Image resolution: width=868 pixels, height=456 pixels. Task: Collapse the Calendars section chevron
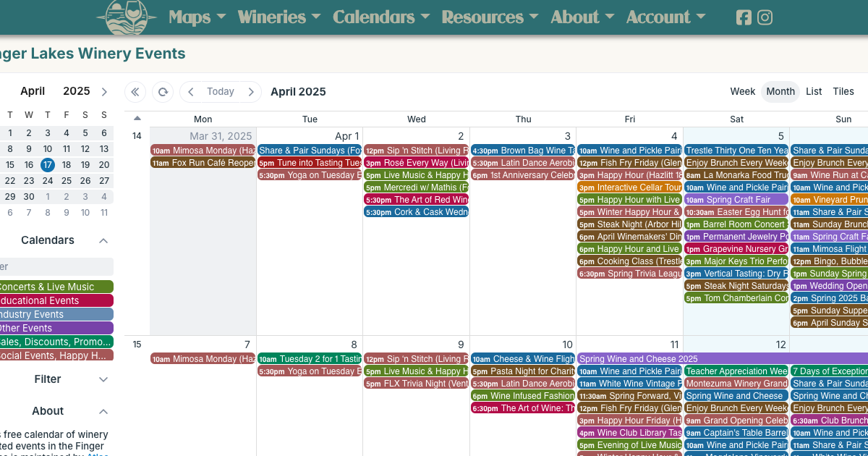tap(103, 240)
